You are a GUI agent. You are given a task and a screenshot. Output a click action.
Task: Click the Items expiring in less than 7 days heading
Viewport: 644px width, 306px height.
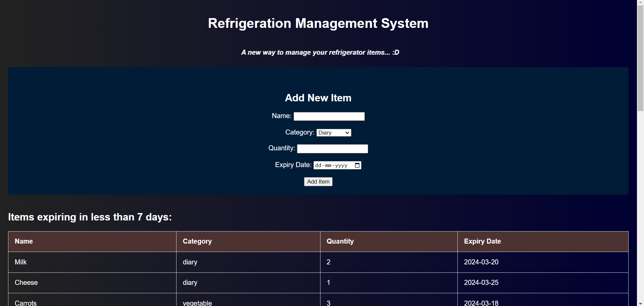coord(90,217)
